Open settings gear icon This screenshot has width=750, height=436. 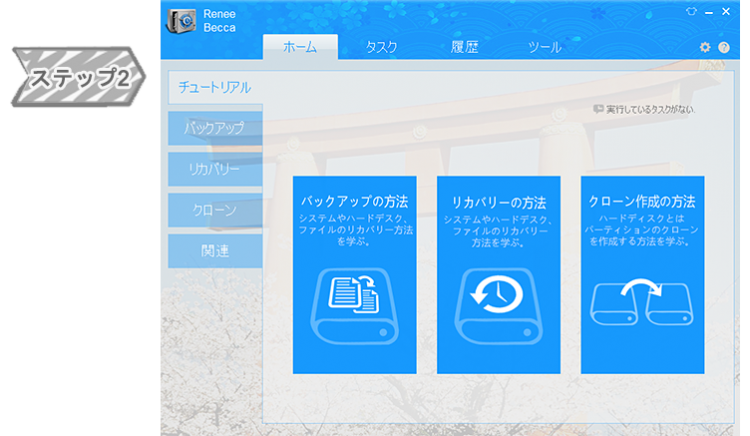pos(705,47)
